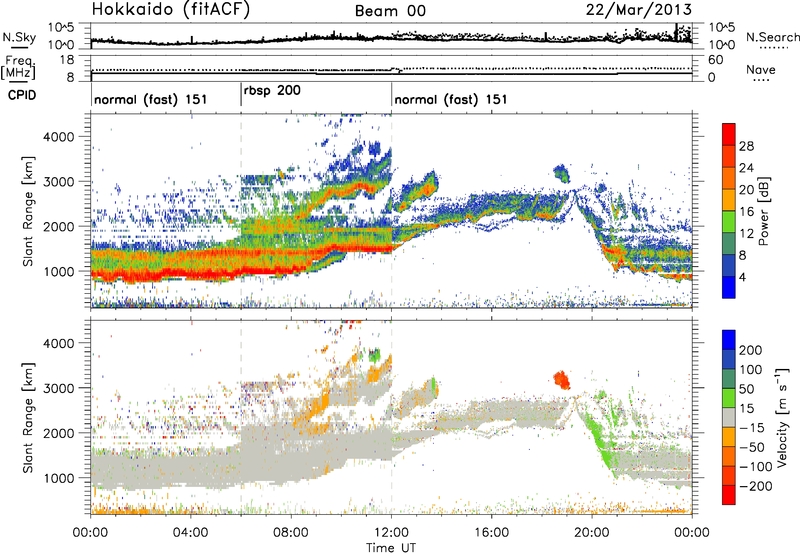Click the date "22/Mar/2013"
The height and width of the screenshot is (554, 800).
[x=639, y=9]
